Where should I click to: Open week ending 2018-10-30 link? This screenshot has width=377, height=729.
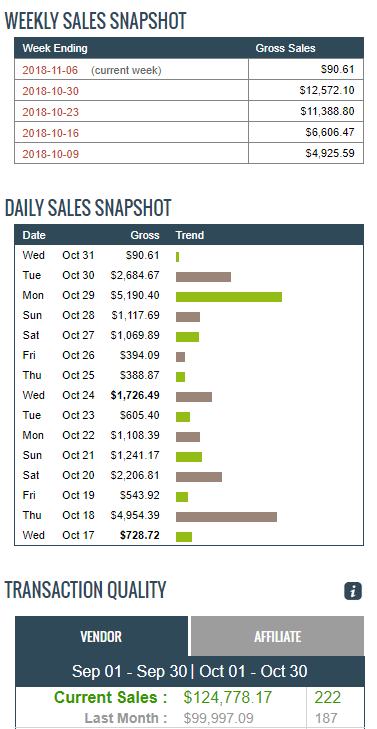click(50, 91)
